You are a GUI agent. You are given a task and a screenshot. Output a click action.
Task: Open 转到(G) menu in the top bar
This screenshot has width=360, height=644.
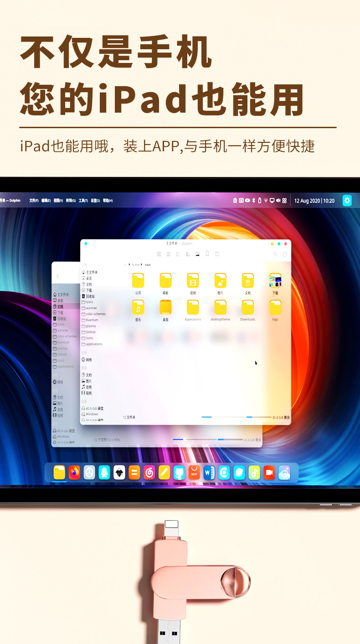point(71,201)
